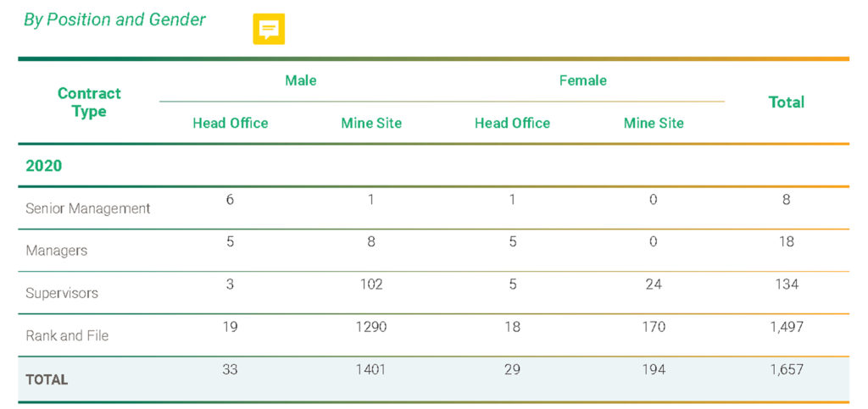The height and width of the screenshot is (409, 868).
Task: Click the "Supervisors" row label
Action: coord(62,293)
